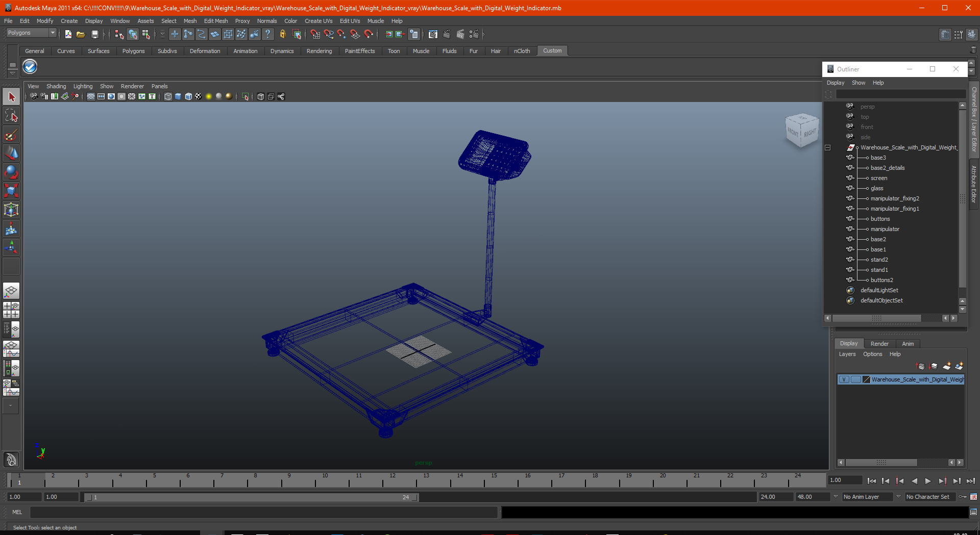The height and width of the screenshot is (535, 980).
Task: Activate the Lasso selection tool
Action: 11,116
